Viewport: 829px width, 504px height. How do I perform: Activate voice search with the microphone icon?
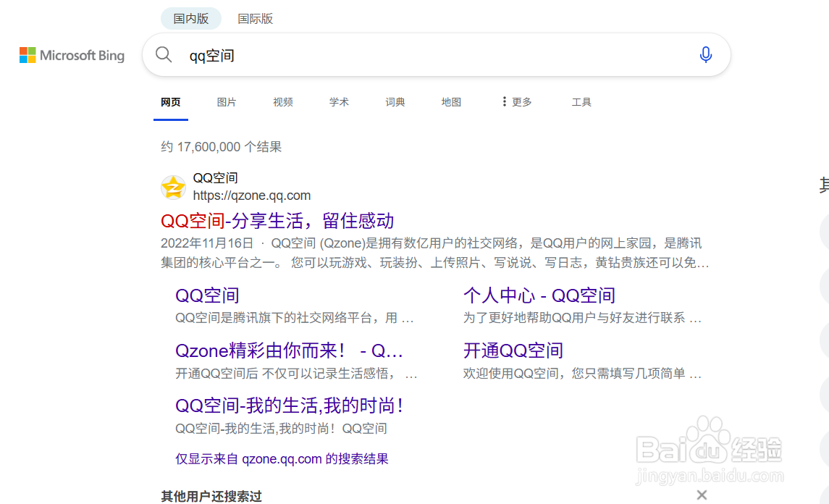point(705,54)
